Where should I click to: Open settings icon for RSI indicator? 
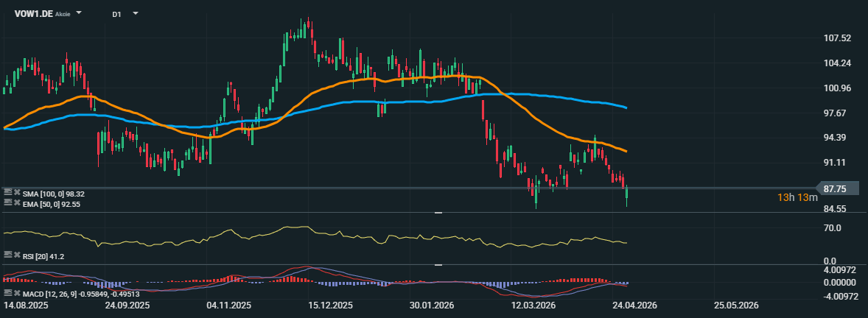[7, 255]
